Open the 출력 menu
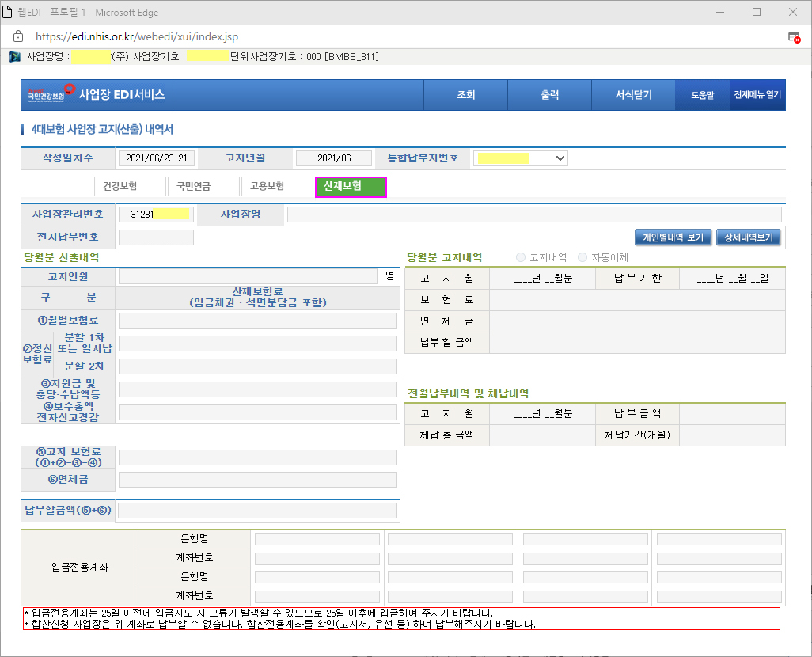Screen dimensions: 812x657 [x=549, y=95]
